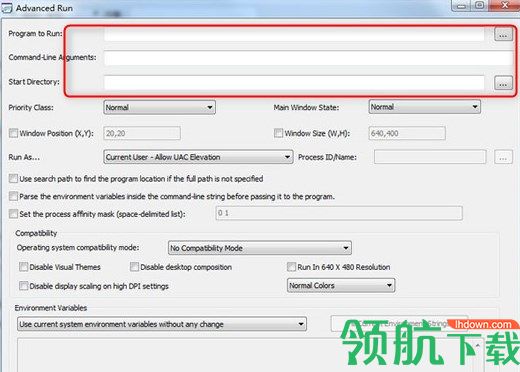This screenshot has height=372, width=520.
Task: Open the Priority Class dropdown
Action: click(x=159, y=108)
